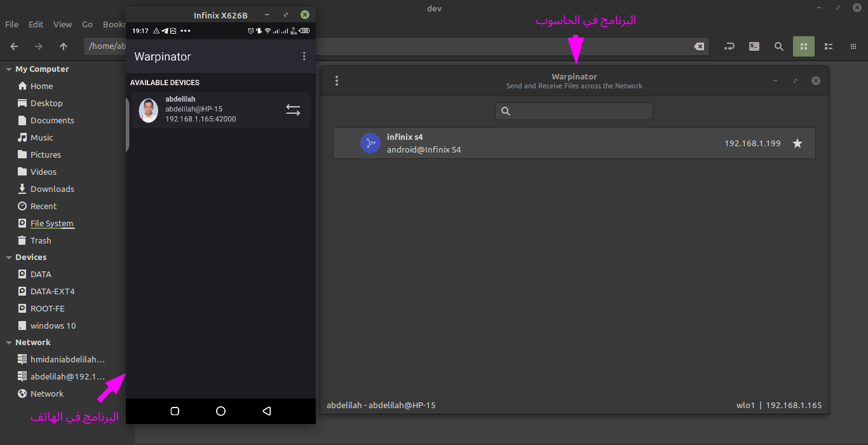Open the View menu
868x445 pixels.
[62, 24]
